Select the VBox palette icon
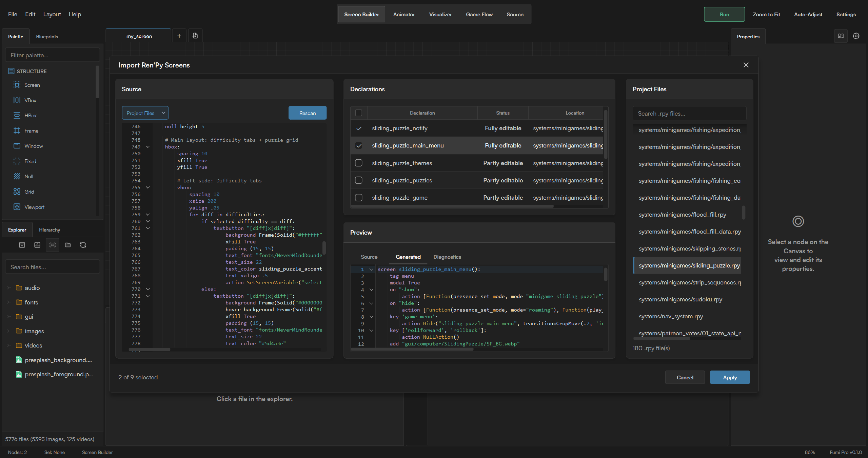This screenshot has height=458, width=868. click(17, 100)
